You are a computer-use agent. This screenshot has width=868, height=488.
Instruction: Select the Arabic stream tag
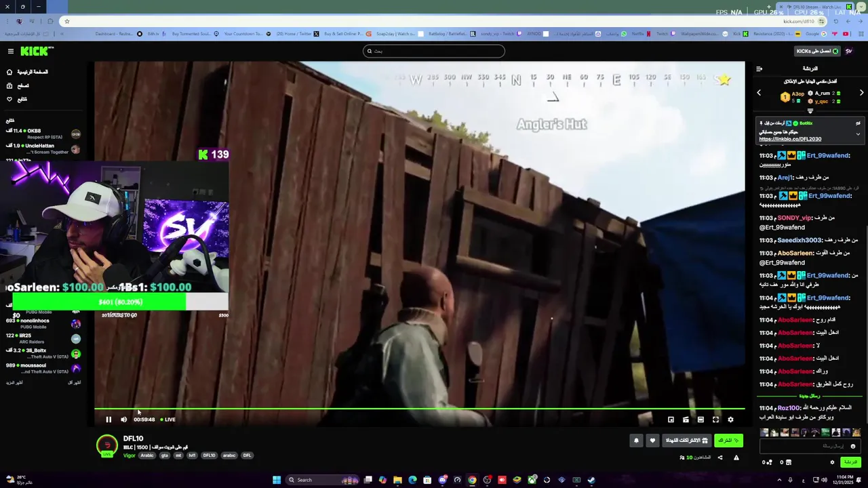point(147,455)
